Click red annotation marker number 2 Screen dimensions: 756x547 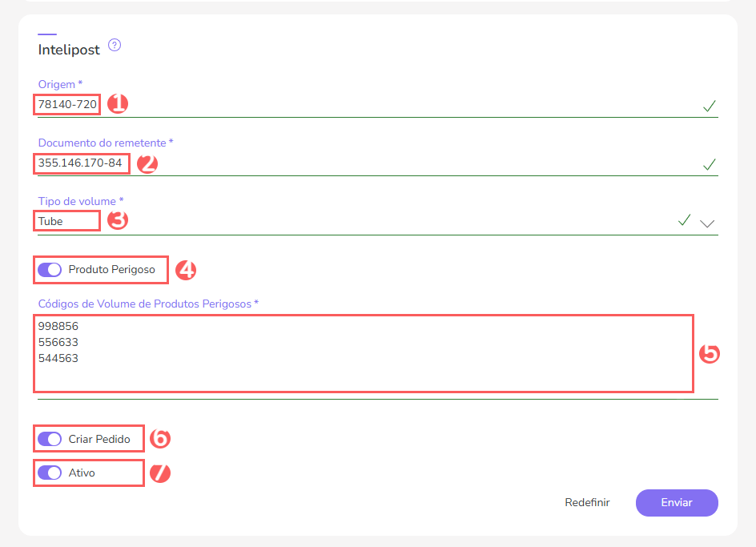147,163
